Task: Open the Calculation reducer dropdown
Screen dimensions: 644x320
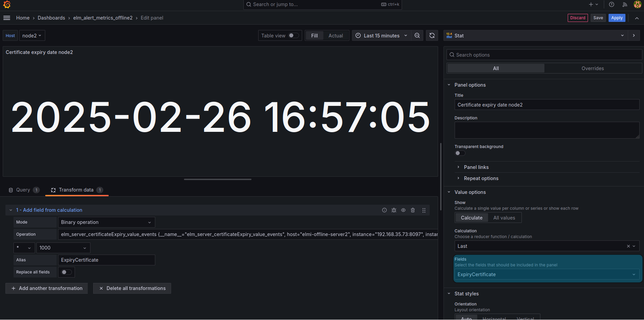Action: (x=547, y=246)
